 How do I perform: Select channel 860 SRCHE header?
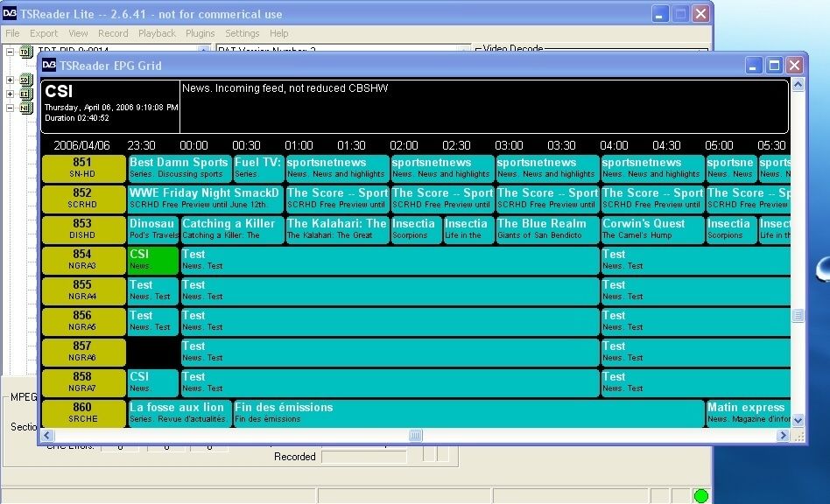84,413
